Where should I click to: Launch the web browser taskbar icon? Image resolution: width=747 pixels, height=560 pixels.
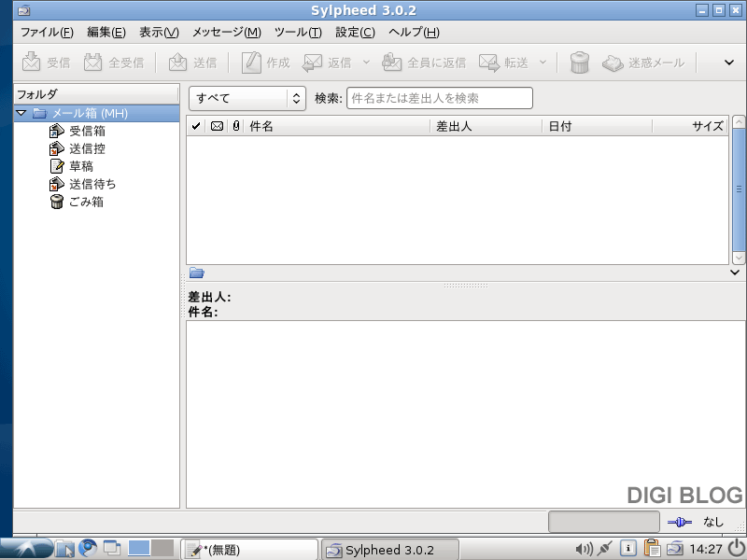coord(88,548)
